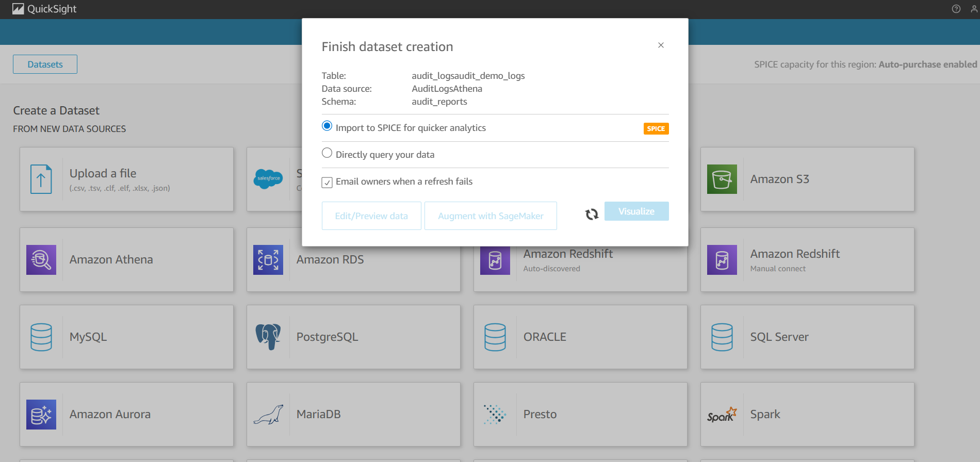Image resolution: width=980 pixels, height=462 pixels.
Task: Click table name audit_logsaudit_demo_logs
Action: click(468, 76)
